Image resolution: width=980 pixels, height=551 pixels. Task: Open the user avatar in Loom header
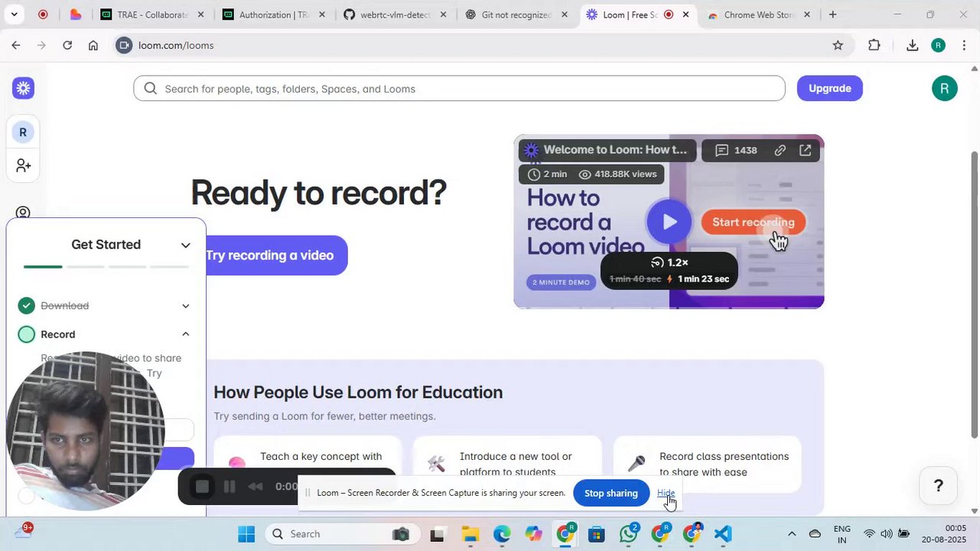click(945, 88)
